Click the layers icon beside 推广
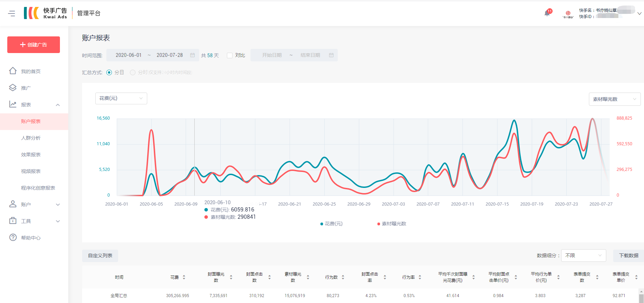This screenshot has height=303, width=644. click(13, 88)
